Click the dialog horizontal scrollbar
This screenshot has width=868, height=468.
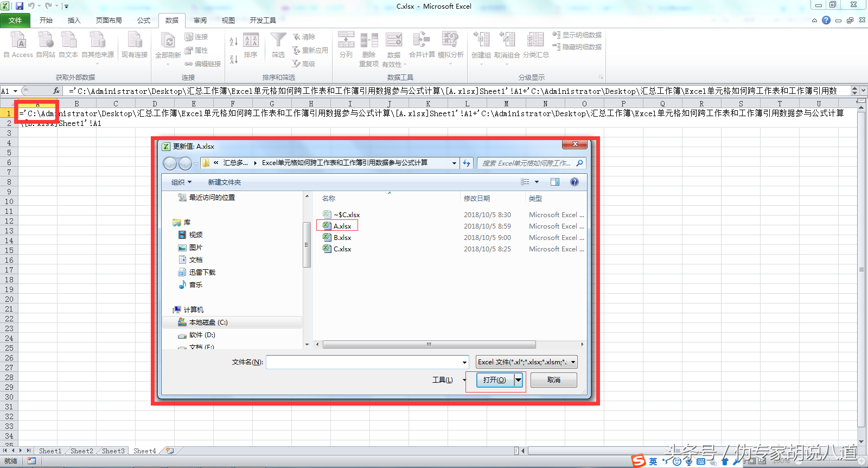(429, 344)
